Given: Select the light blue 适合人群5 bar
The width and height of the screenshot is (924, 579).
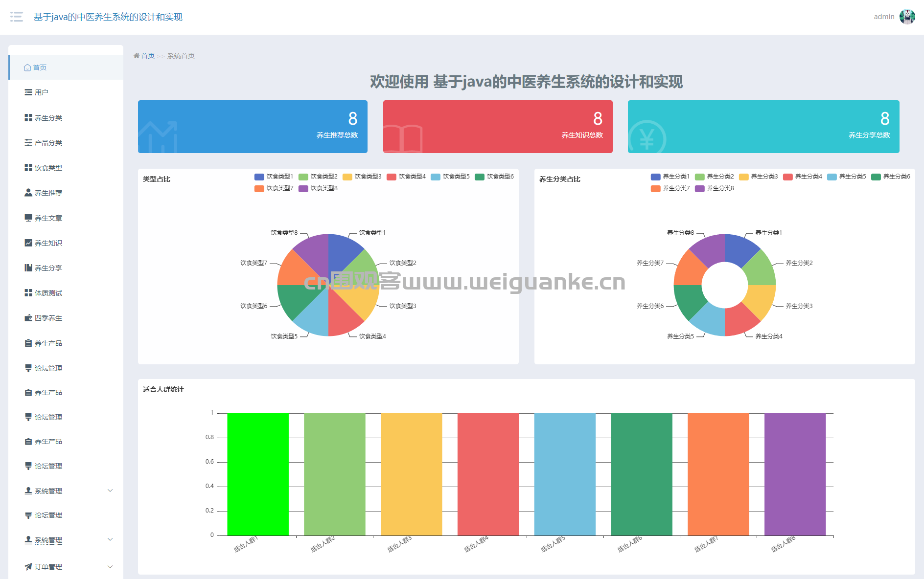Looking at the screenshot, I should pos(565,474).
